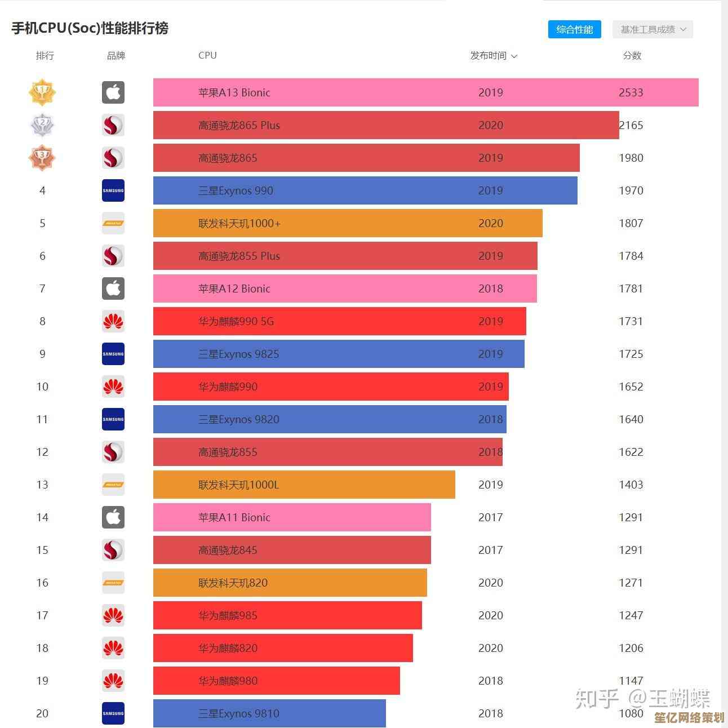Open the 基准工具成绩 dropdown
The width and height of the screenshot is (728, 728).
coord(652,29)
